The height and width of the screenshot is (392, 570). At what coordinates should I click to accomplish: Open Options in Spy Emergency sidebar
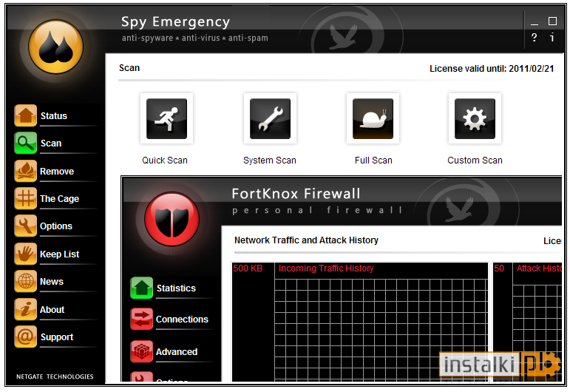click(56, 226)
